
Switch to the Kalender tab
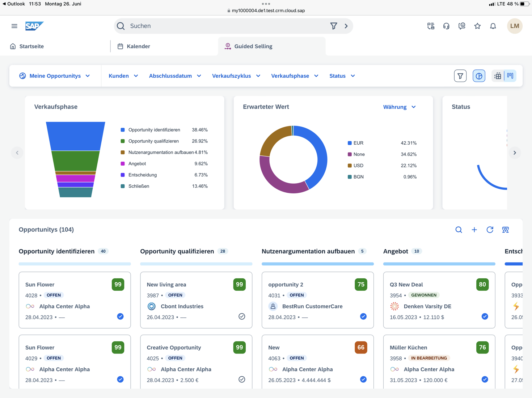pyautogui.click(x=138, y=46)
